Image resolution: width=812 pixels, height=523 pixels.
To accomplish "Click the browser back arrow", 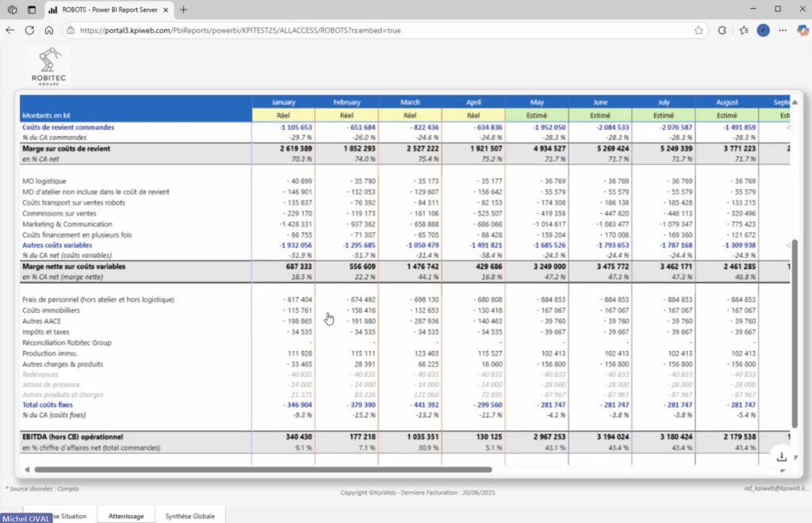I will tap(10, 30).
